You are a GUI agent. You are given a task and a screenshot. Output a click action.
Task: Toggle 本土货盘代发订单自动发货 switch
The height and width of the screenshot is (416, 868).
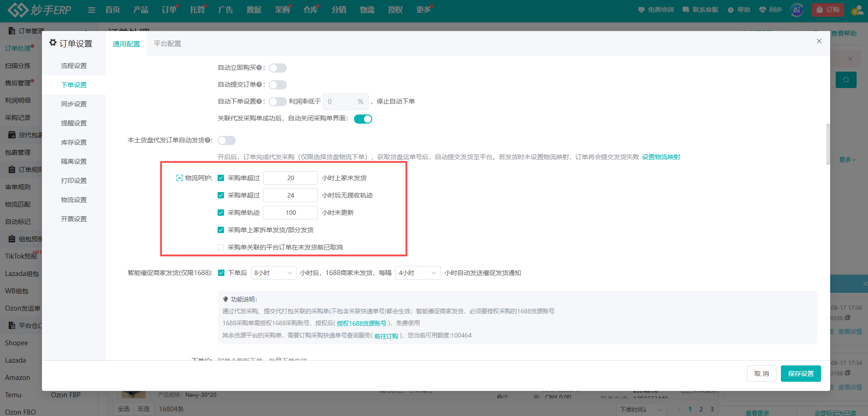coord(227,140)
